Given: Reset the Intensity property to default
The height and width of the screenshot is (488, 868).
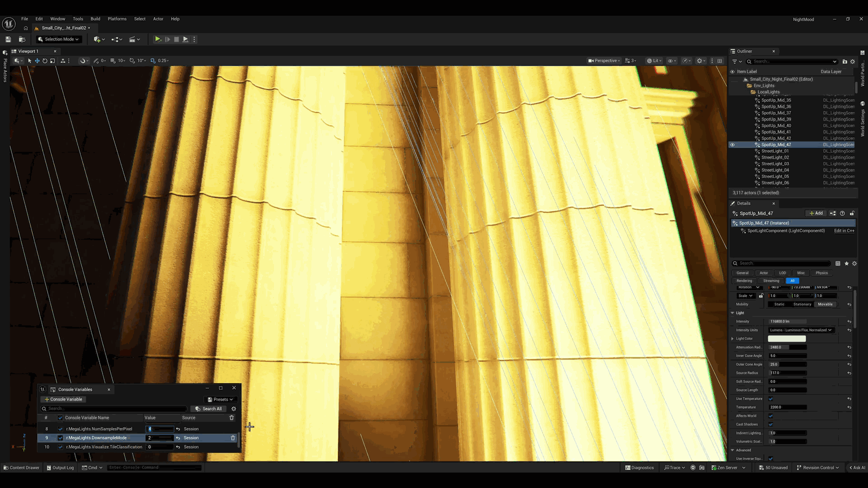Looking at the screenshot, I should coord(850,322).
